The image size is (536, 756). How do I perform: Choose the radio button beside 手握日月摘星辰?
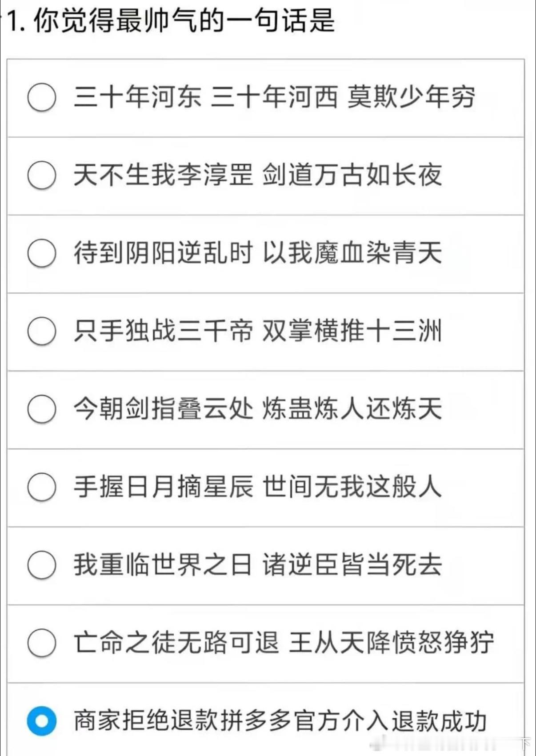point(42,487)
